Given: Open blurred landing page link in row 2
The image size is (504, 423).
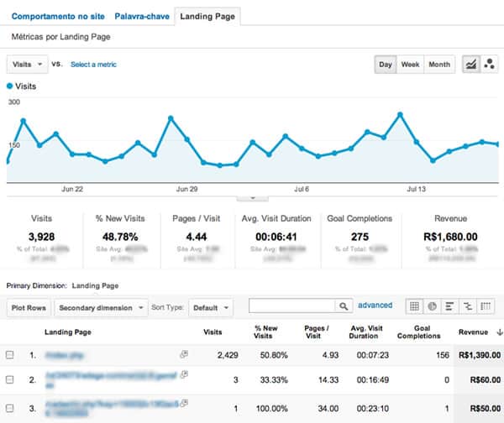Looking at the screenshot, I should tap(111, 380).
